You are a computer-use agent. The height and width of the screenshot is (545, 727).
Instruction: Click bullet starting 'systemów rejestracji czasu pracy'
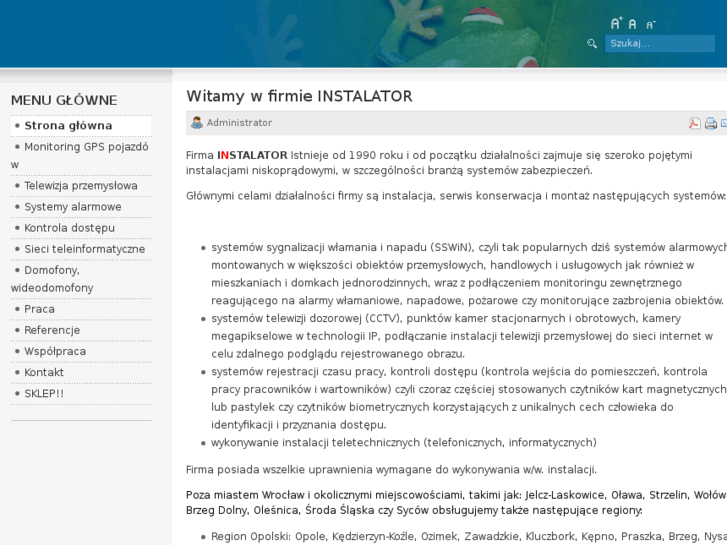tap(468, 398)
